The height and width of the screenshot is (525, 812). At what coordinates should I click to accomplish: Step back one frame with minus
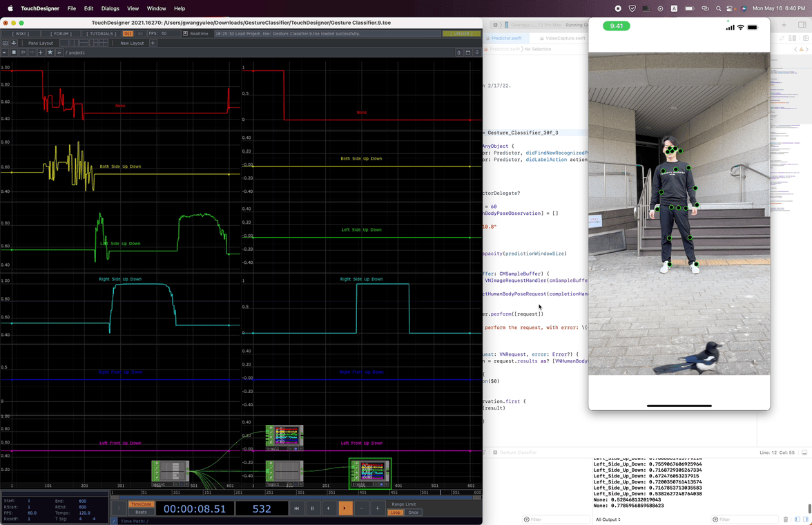362,508
